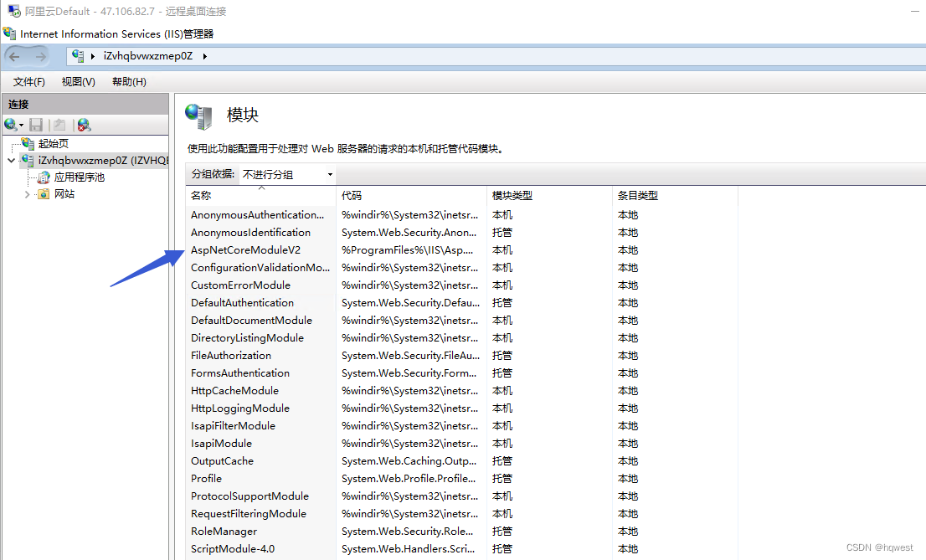This screenshot has width=926, height=560.
Task: Click the 应用程序池 gear icon
Action: (x=44, y=177)
